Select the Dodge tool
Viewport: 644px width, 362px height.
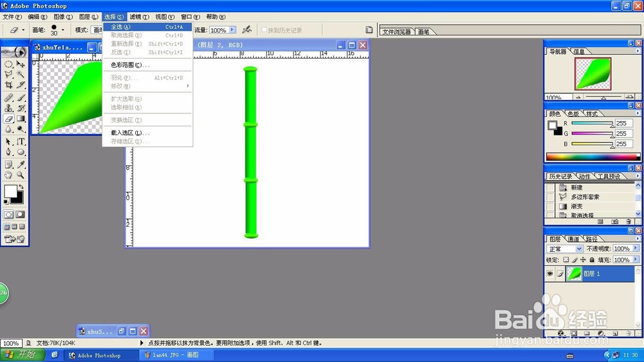pos(21,129)
